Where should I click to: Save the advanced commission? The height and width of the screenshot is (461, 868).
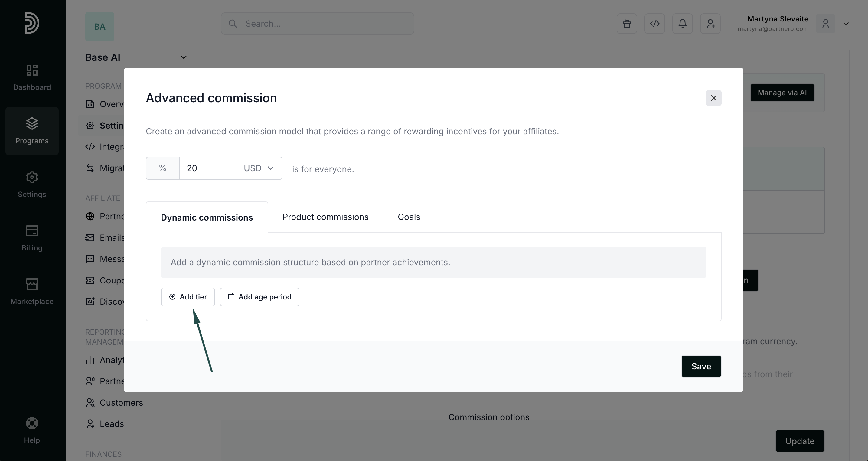point(701,366)
